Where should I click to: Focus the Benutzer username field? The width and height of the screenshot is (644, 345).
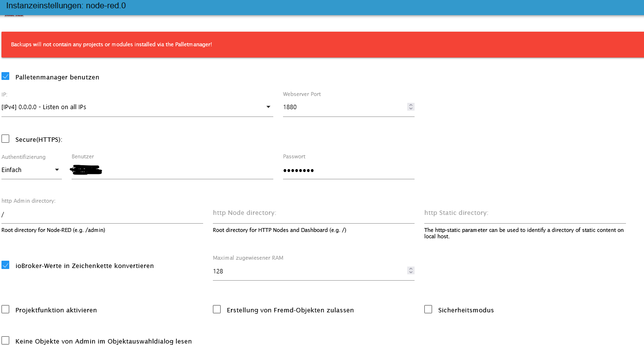point(172,170)
